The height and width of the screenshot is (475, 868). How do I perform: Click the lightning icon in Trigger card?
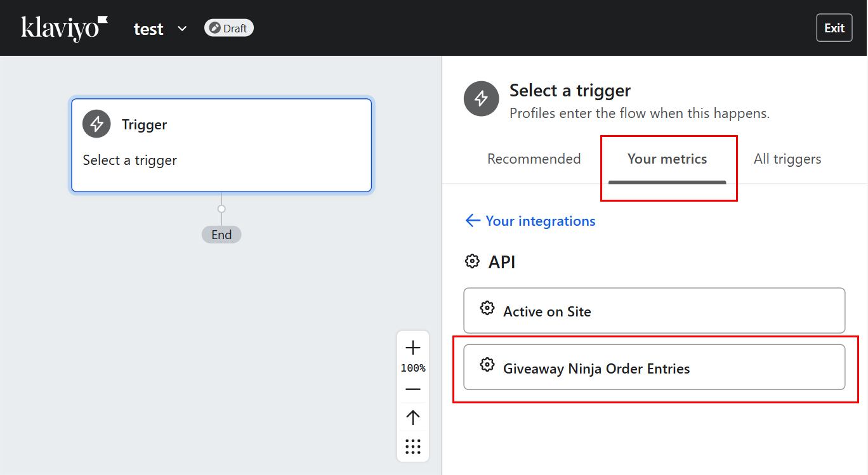click(x=96, y=124)
